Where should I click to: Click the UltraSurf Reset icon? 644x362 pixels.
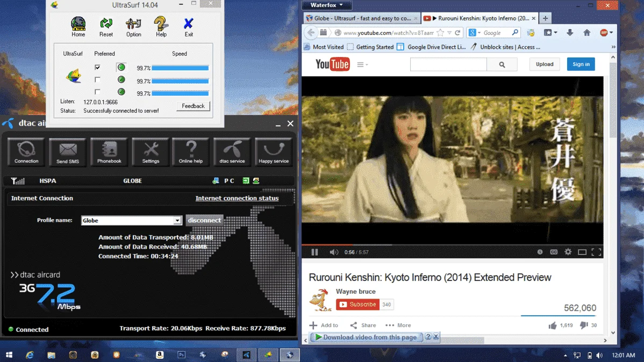point(106,27)
